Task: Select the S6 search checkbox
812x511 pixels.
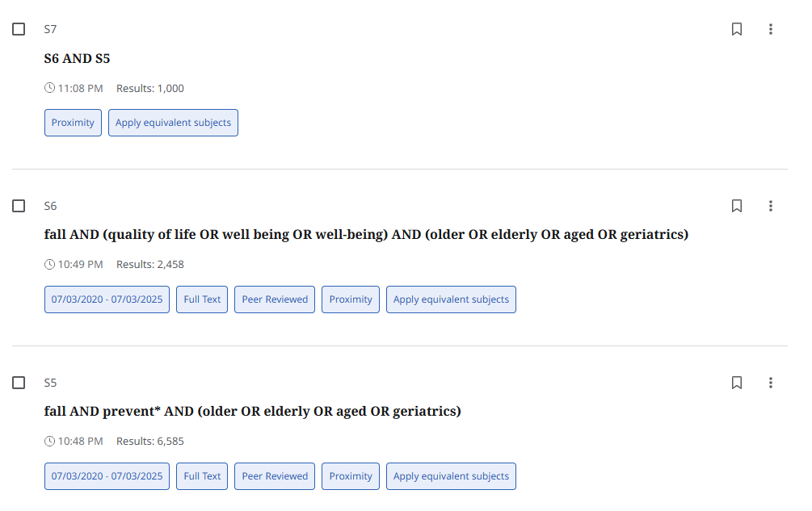Action: [x=19, y=206]
